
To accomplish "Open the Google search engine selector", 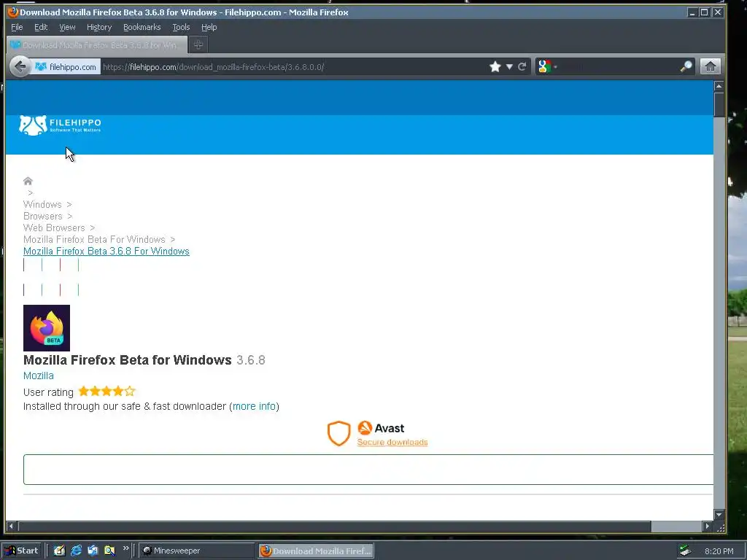I will coord(547,66).
